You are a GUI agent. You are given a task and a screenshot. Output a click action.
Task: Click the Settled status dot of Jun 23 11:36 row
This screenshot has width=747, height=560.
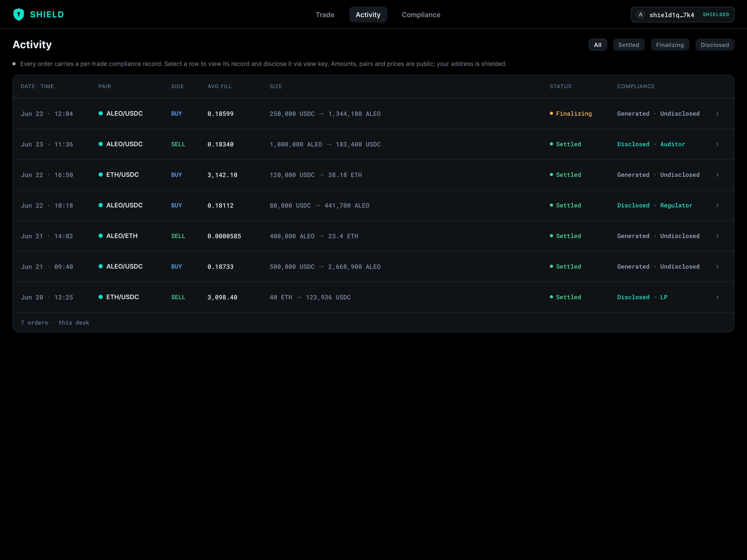(x=551, y=144)
